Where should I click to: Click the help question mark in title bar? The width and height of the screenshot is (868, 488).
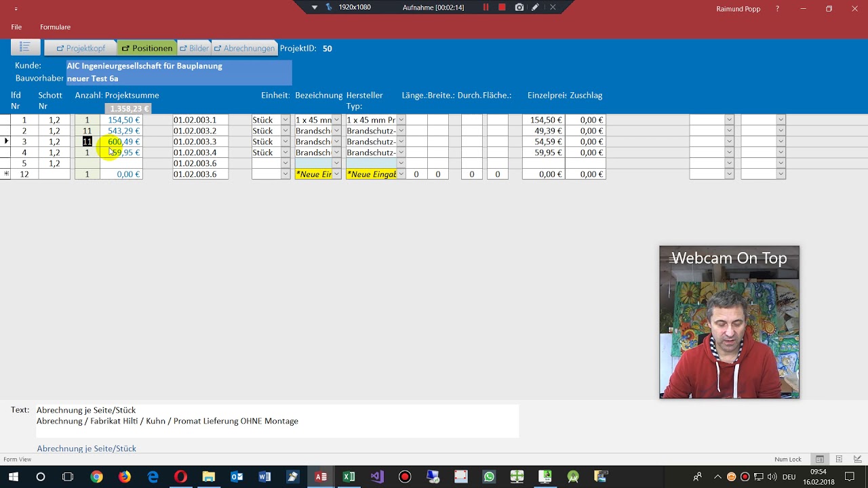click(x=777, y=9)
